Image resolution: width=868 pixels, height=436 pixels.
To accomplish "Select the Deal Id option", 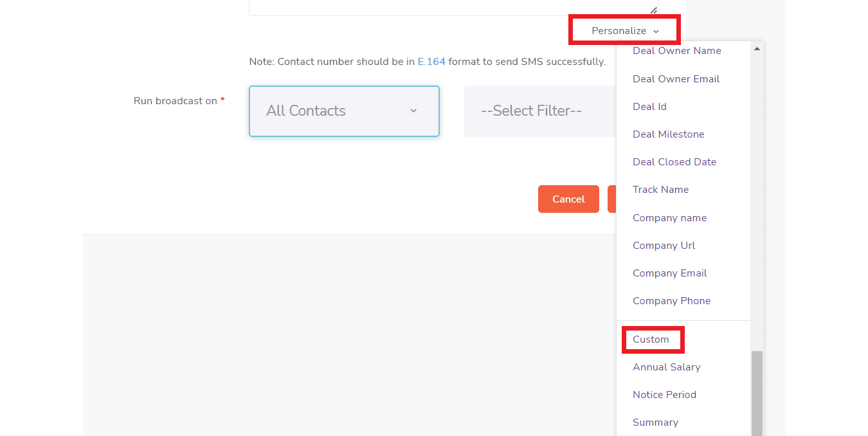I will point(649,106).
